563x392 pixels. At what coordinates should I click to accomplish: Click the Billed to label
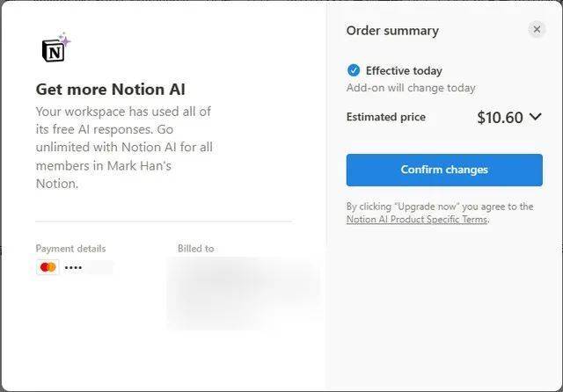pos(195,249)
